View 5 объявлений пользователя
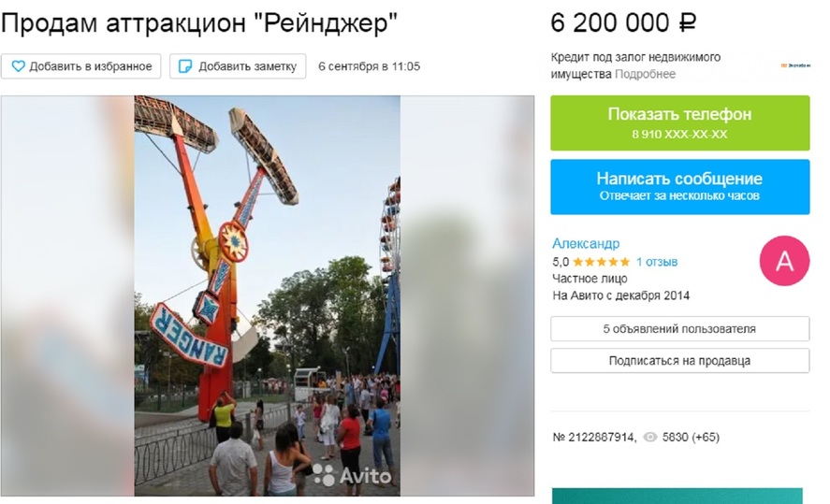Screen dimensions: 830x504 point(679,329)
